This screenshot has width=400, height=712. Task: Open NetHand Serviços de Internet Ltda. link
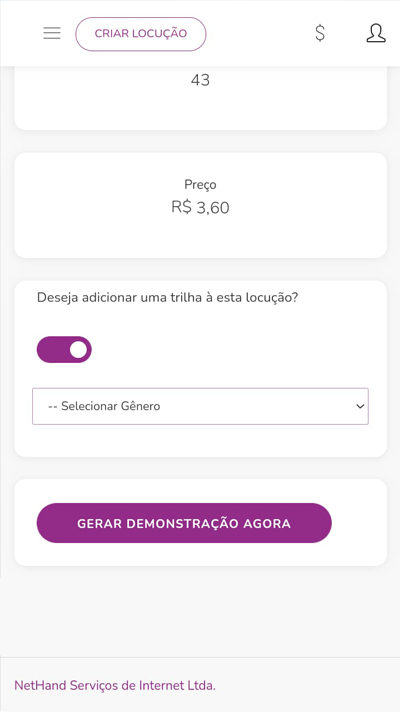[x=115, y=685]
